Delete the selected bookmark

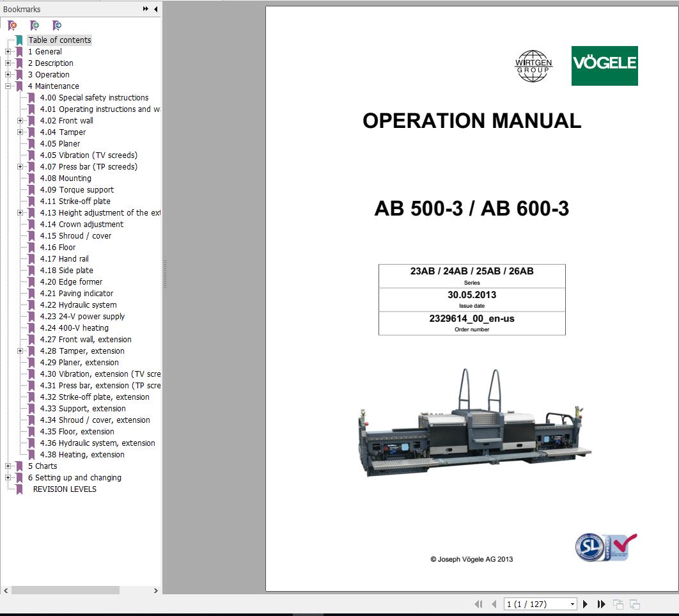click(11, 26)
